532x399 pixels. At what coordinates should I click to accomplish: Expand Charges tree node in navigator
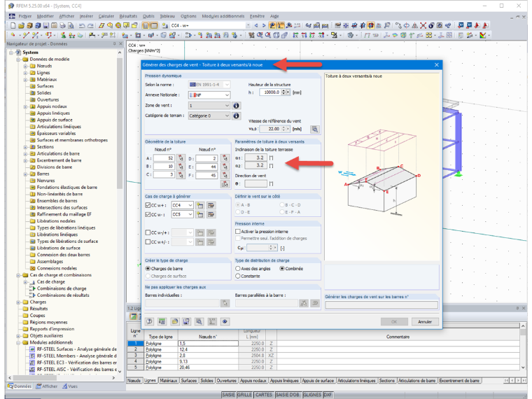click(18, 302)
